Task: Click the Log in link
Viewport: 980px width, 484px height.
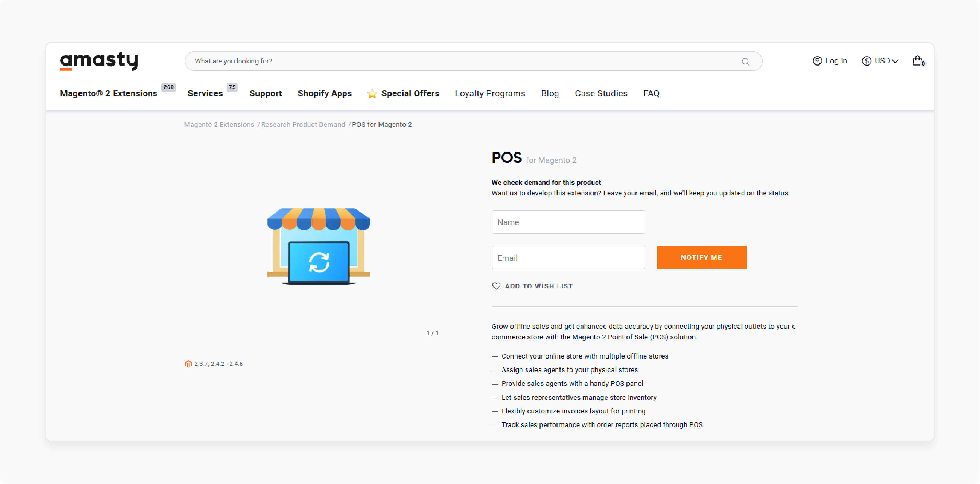Action: point(836,61)
